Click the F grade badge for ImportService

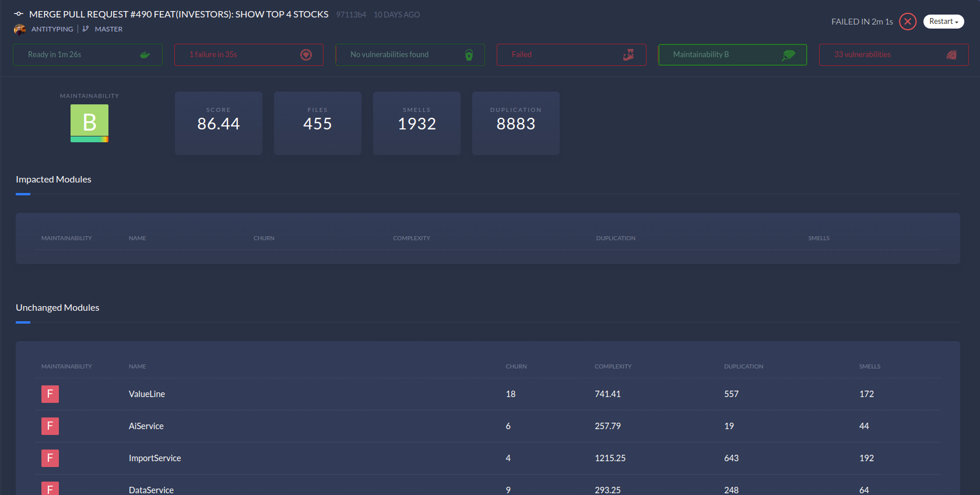click(50, 458)
